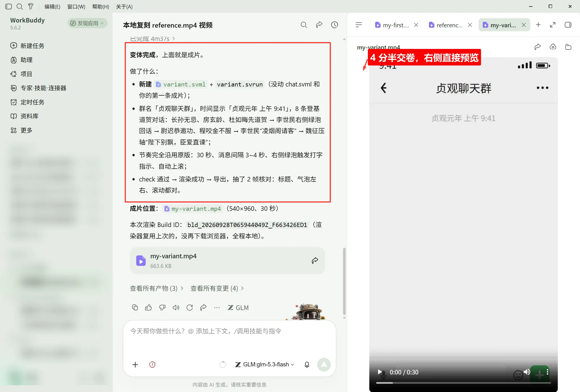Open the GLM:glm-5.3-flash model dropdown
The height and width of the screenshot is (392, 580).
265,365
